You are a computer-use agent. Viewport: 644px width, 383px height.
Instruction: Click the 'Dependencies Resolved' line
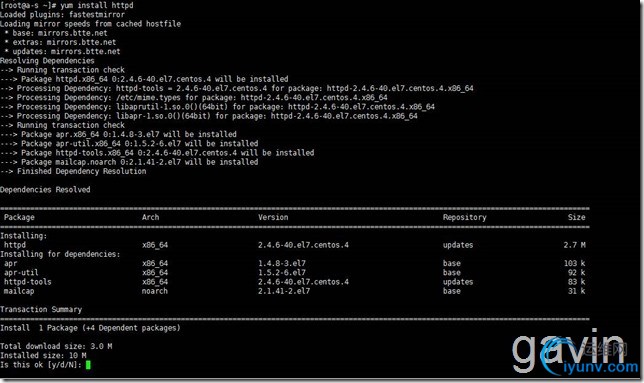(x=45, y=190)
